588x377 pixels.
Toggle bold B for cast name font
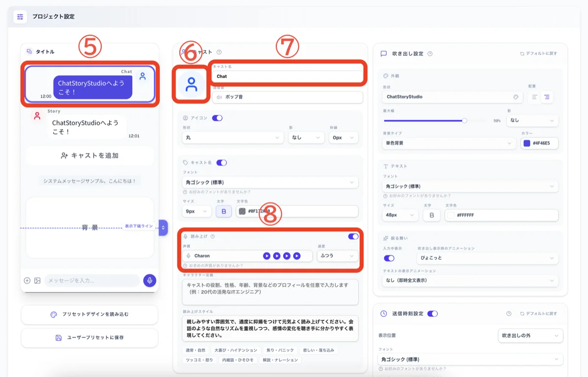click(x=224, y=211)
